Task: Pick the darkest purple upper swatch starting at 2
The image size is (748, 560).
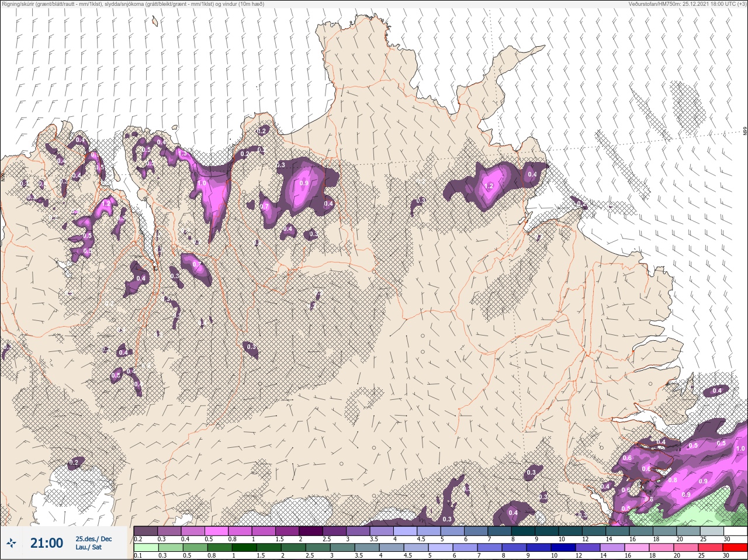Action: pos(311,531)
